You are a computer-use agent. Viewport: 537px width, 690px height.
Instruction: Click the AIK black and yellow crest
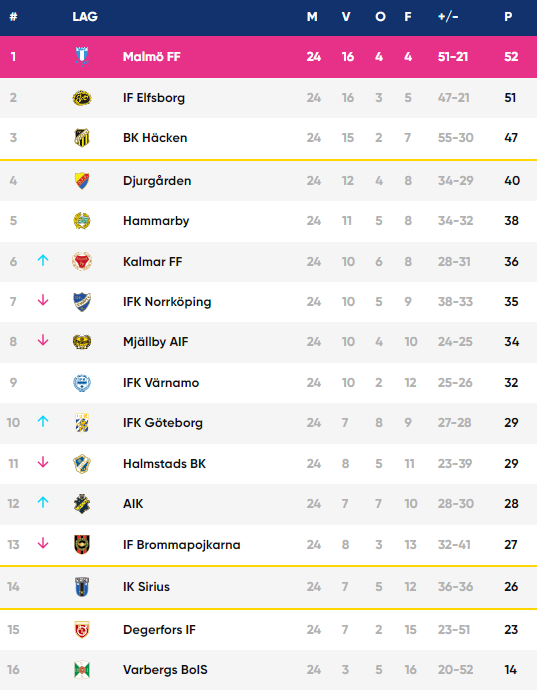pos(82,503)
